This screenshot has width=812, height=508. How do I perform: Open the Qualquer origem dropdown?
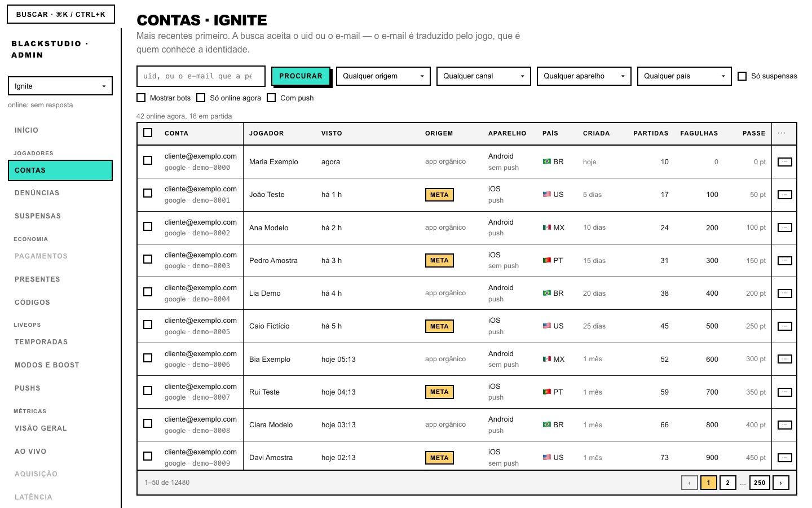[x=383, y=76]
